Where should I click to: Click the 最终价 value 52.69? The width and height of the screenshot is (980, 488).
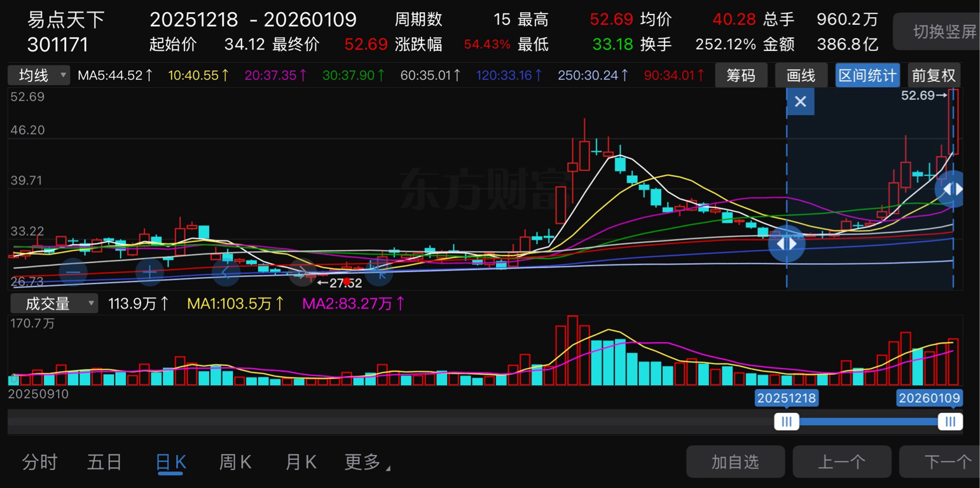pyautogui.click(x=366, y=44)
